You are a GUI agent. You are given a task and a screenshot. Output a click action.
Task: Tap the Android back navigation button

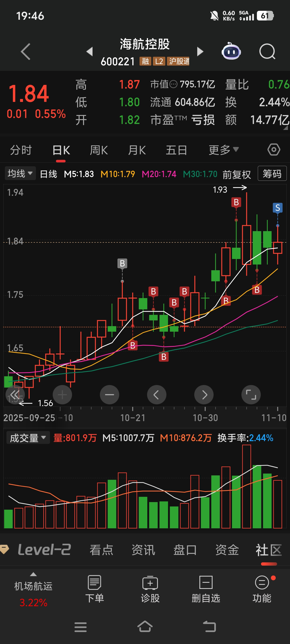click(x=209, y=627)
